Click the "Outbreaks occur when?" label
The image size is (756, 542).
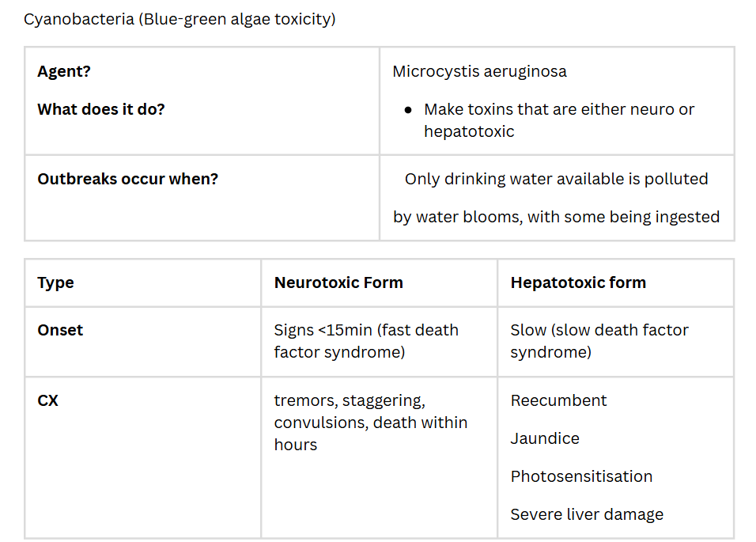pos(127,179)
